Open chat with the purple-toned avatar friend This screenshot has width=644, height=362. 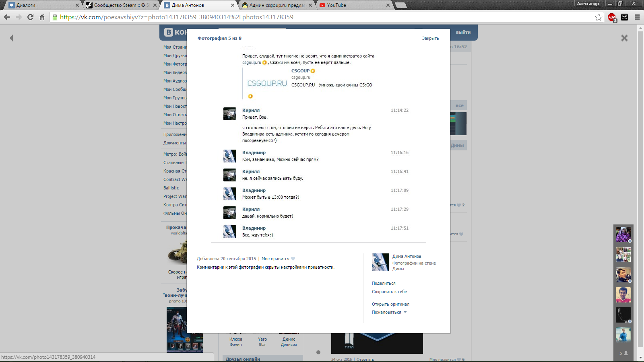coord(623,234)
